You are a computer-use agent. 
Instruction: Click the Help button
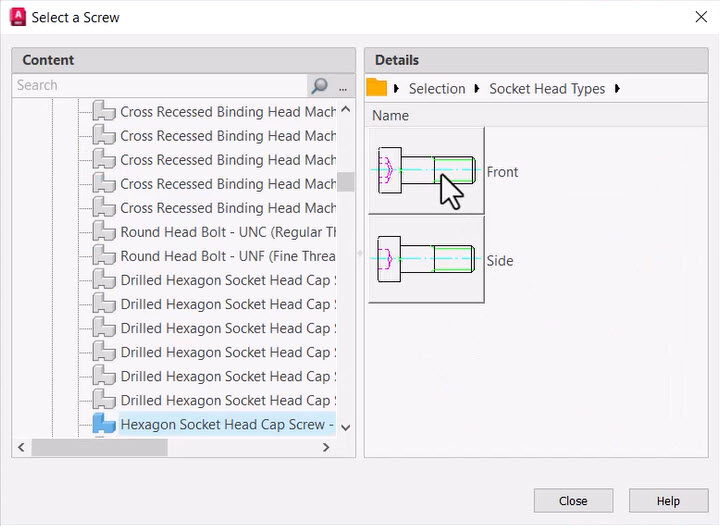point(668,501)
